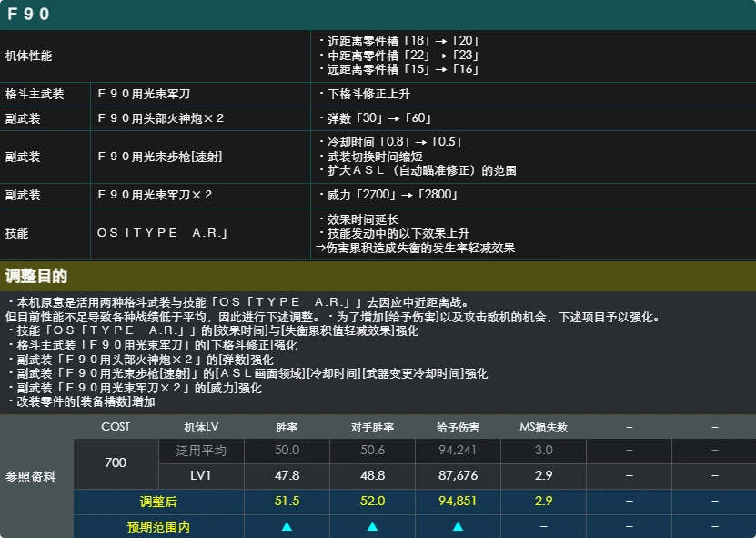Click the 调整后 row label
Viewport: 756px width, 538px height.
[x=158, y=502]
